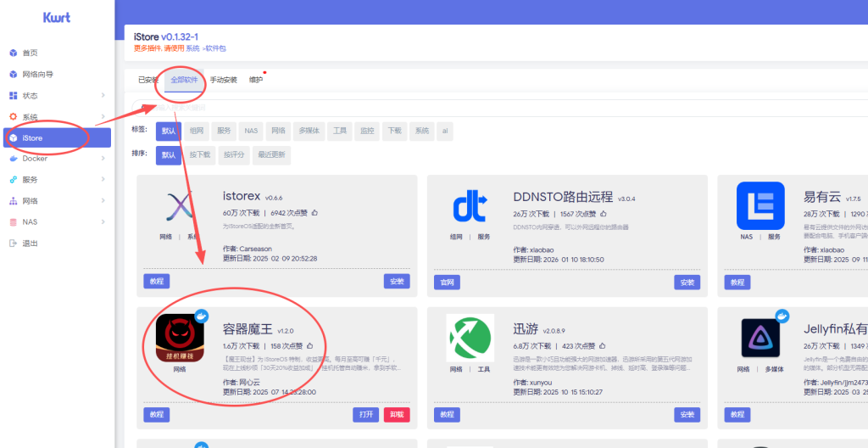Viewport: 868px width, 448px height.
Task: Switch to the 手动安装 tab
Action: 223,80
